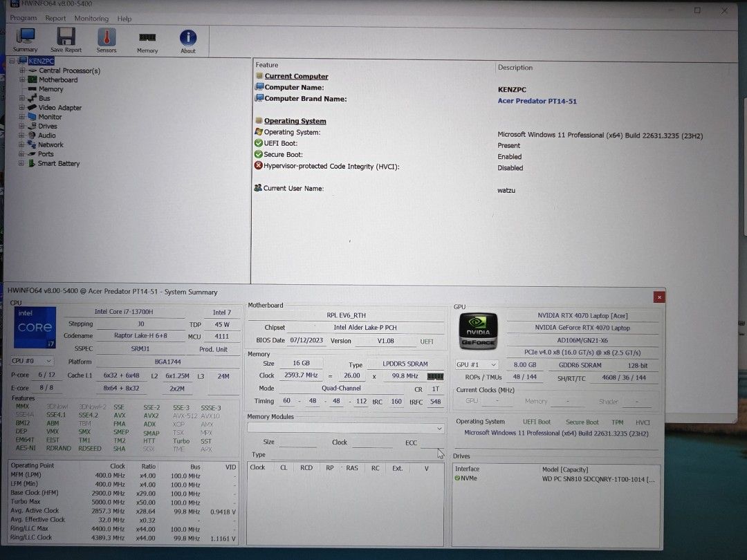
Task: Click the NVIDIA RTX 4070 Laptop [Acer] field
Action: tap(582, 316)
